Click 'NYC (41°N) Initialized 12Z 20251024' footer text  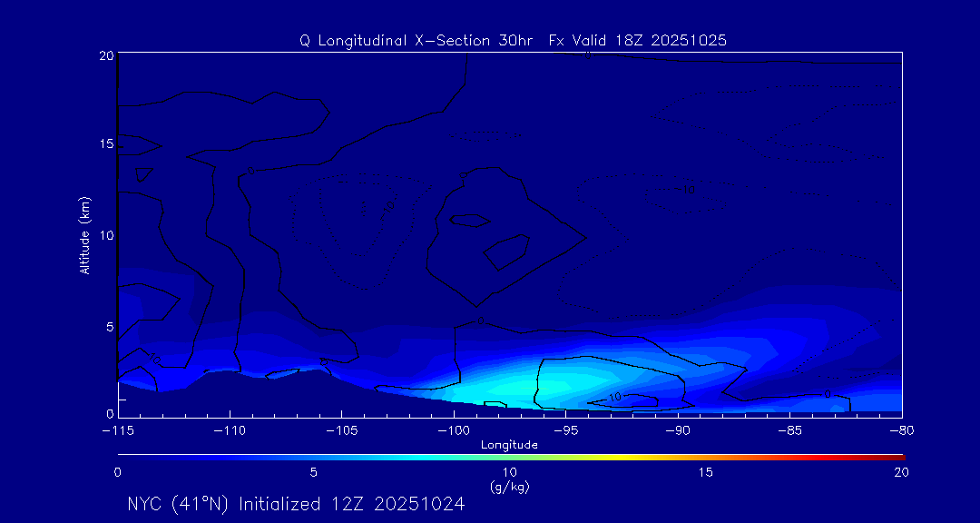click(296, 504)
